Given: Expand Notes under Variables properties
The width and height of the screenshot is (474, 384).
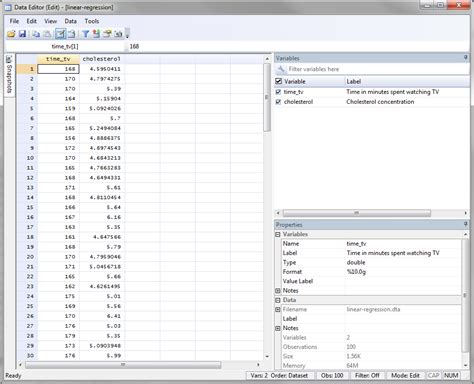Looking at the screenshot, I should pyautogui.click(x=278, y=291).
